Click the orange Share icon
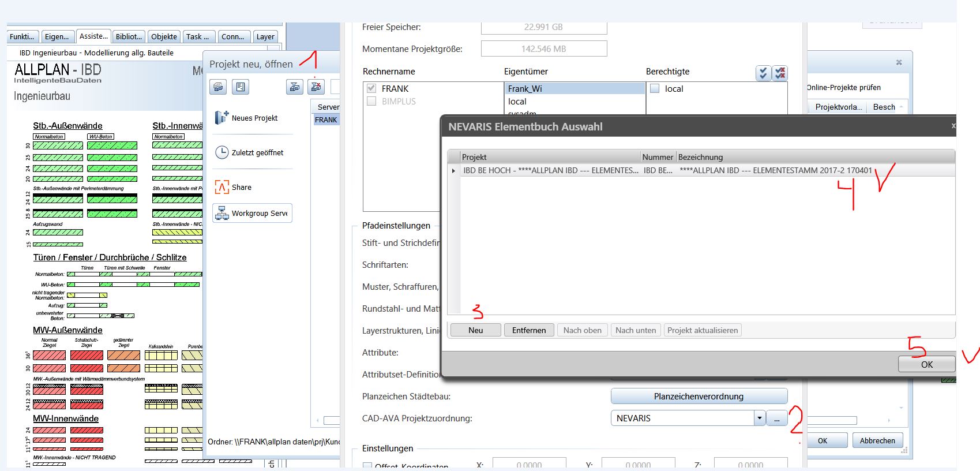 click(221, 187)
